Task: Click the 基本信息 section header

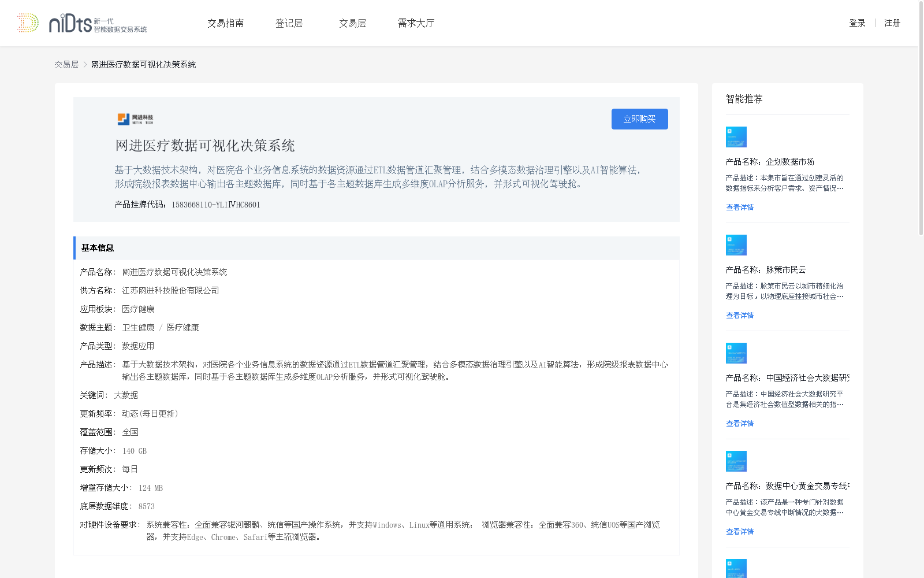Action: [x=376, y=248]
